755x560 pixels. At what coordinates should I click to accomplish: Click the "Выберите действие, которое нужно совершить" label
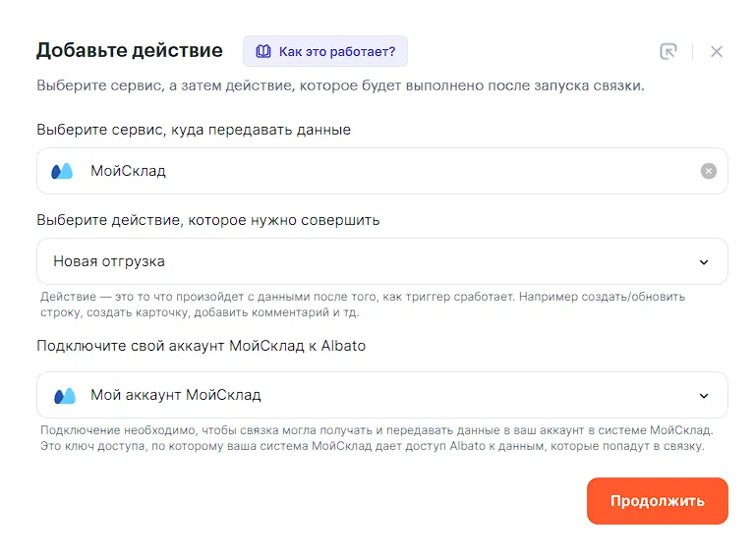pos(208,220)
